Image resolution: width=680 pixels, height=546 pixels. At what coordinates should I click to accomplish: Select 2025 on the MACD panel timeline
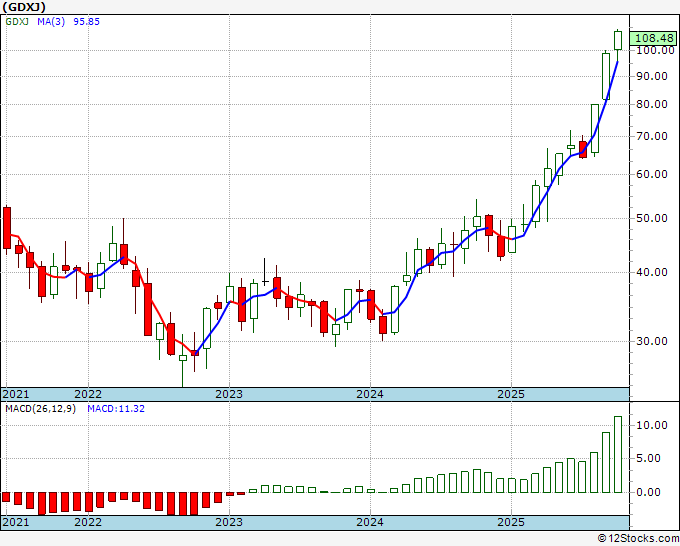tap(511, 522)
